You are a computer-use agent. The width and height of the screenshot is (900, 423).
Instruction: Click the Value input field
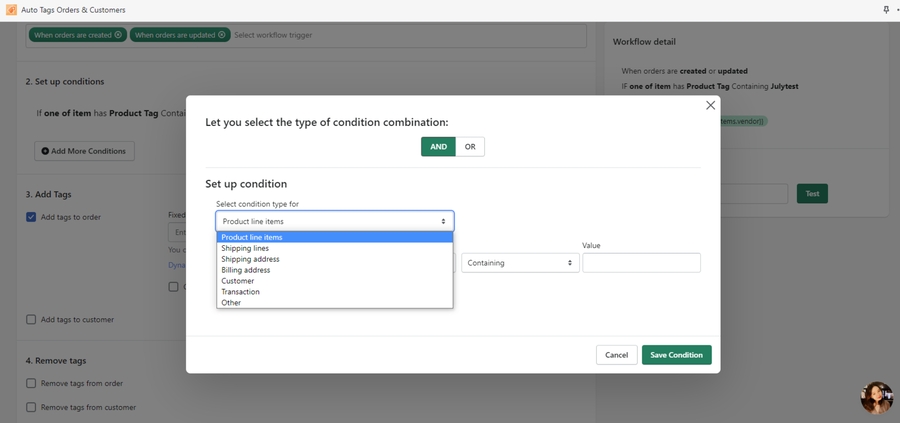click(641, 263)
